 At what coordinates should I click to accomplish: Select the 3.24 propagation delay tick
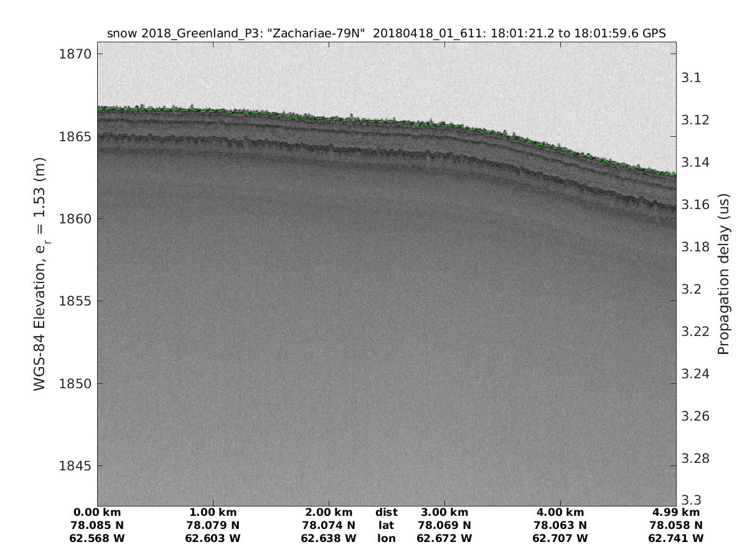pyautogui.click(x=696, y=374)
